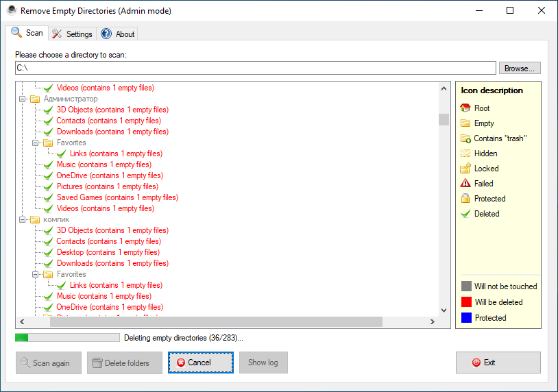Collapse Favorites under Администратор

click(x=35, y=143)
